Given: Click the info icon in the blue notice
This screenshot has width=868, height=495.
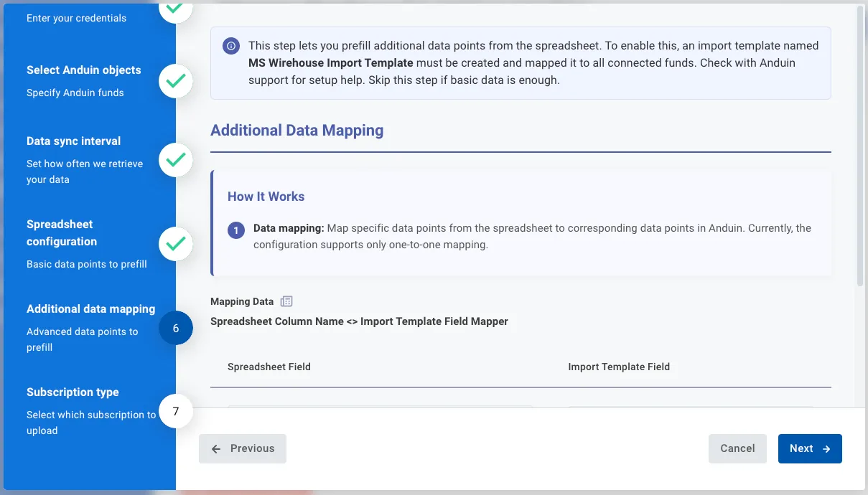Looking at the screenshot, I should (x=230, y=45).
